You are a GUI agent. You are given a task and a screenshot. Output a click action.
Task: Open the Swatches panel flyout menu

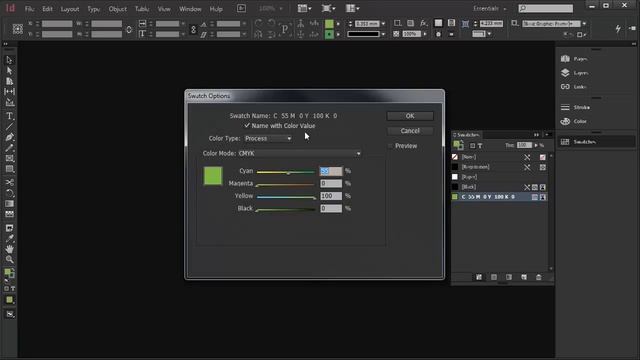coord(547,135)
